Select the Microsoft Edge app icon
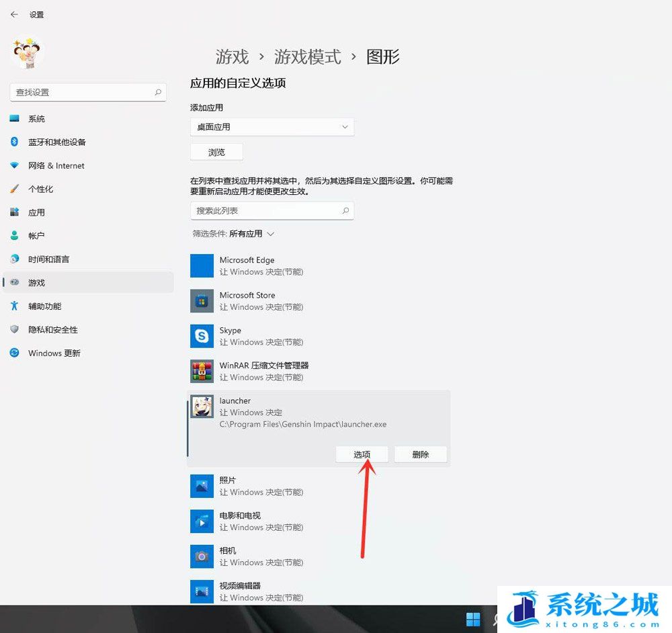 coord(201,265)
